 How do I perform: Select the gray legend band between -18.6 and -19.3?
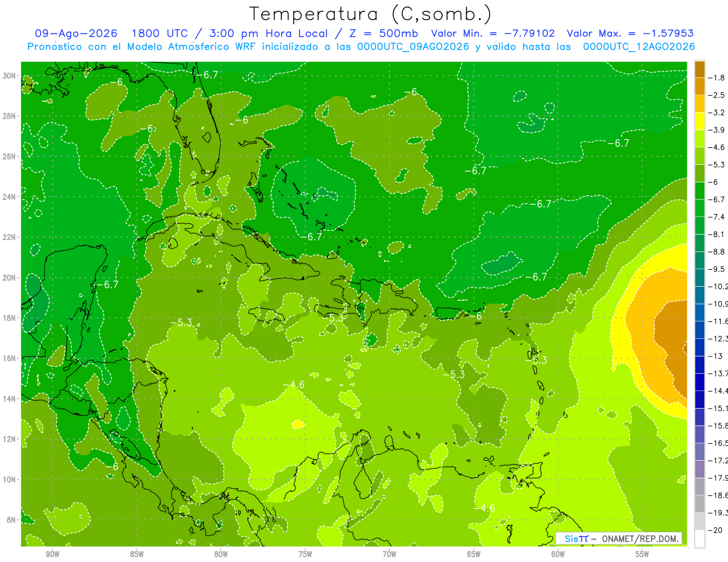(x=699, y=504)
